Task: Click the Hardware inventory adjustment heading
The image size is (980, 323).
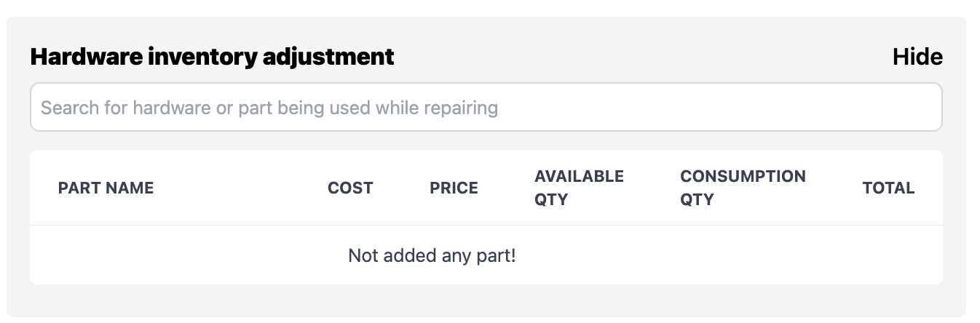Action: pos(212,57)
